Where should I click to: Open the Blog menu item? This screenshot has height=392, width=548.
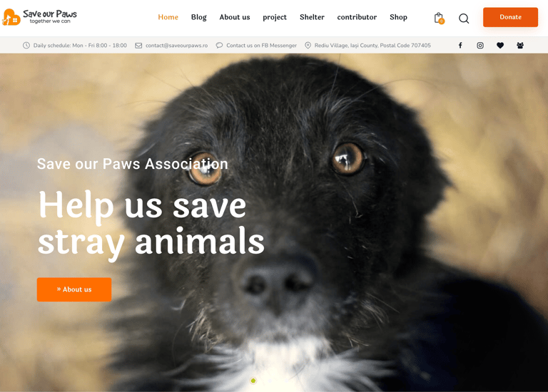pyautogui.click(x=199, y=17)
